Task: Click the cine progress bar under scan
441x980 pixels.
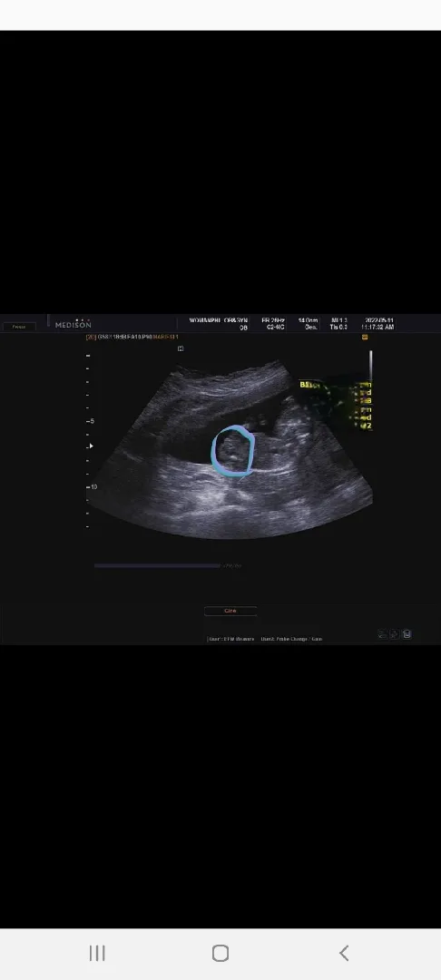Action: point(157,565)
